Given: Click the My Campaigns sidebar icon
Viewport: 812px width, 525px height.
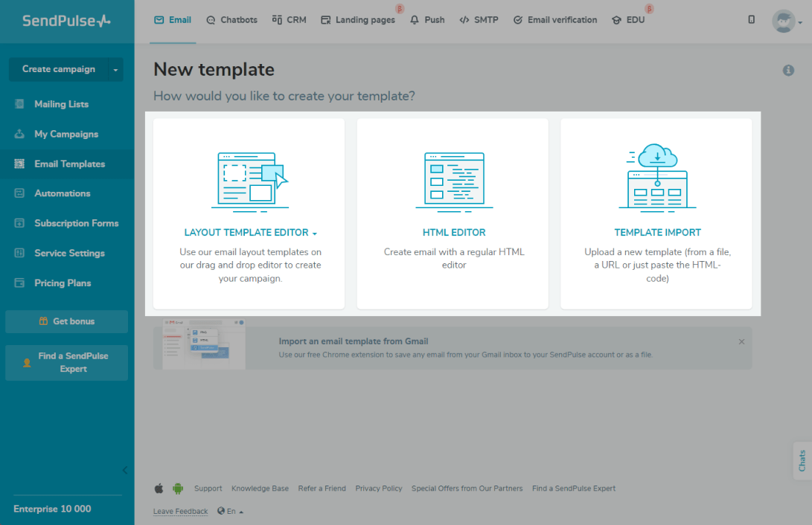Looking at the screenshot, I should click(x=19, y=134).
